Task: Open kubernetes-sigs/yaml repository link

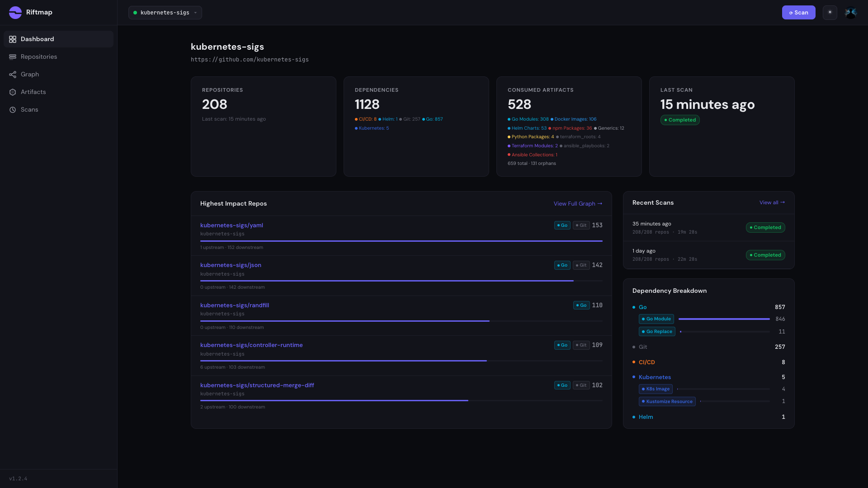Action: pyautogui.click(x=231, y=225)
